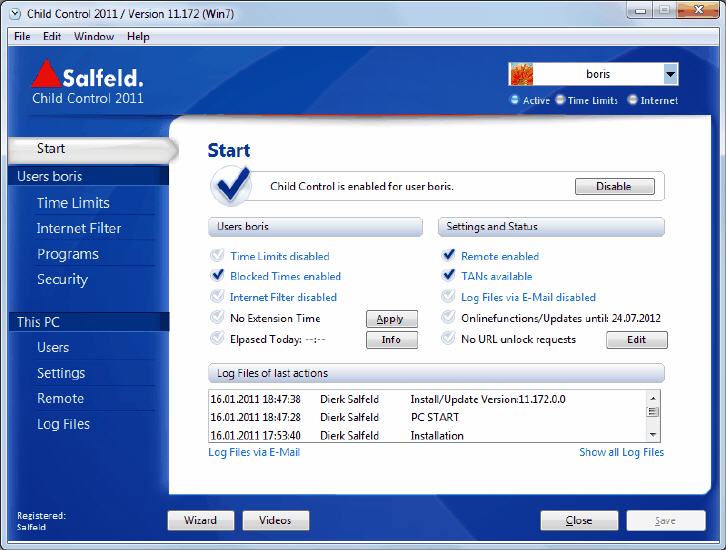This screenshot has width=726, height=550.
Task: Click the Log Files via E-Mail disabled icon
Action: (448, 296)
